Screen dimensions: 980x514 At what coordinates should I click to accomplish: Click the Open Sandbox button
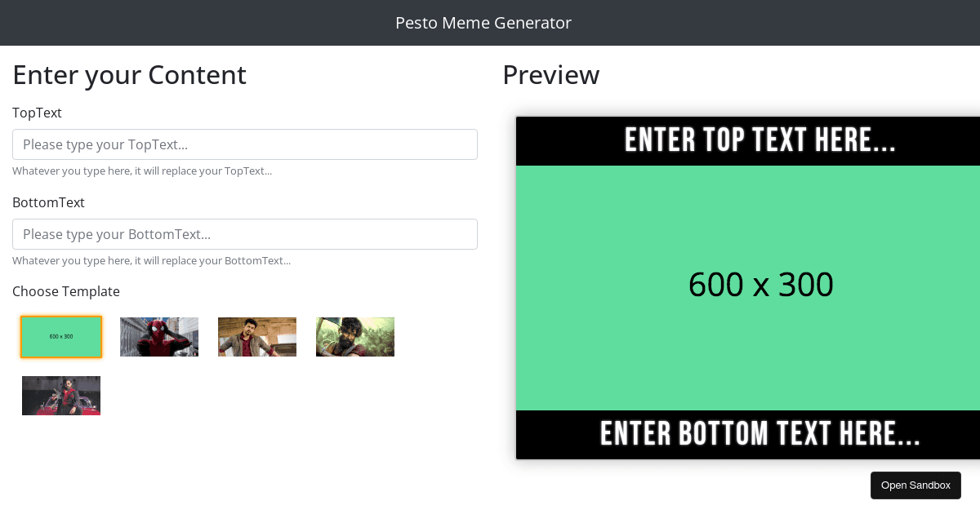tap(915, 485)
